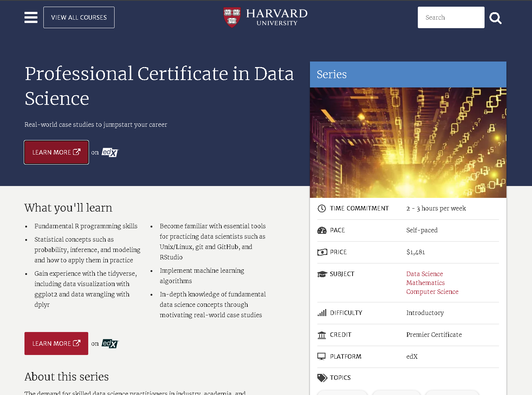Viewport: 532px width, 395px height.
Task: Click the graduation cap icon beside Subject
Action: (322, 274)
